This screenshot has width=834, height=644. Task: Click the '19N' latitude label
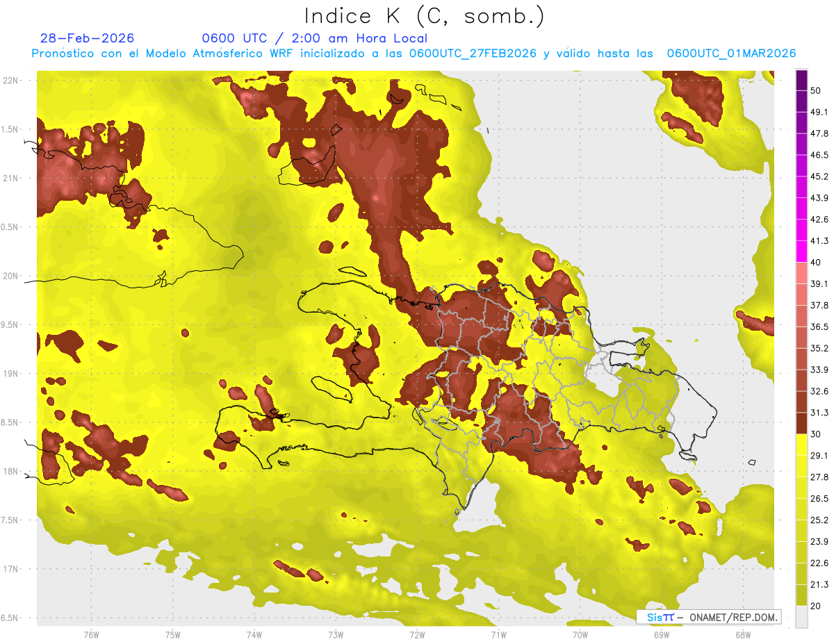click(10, 373)
